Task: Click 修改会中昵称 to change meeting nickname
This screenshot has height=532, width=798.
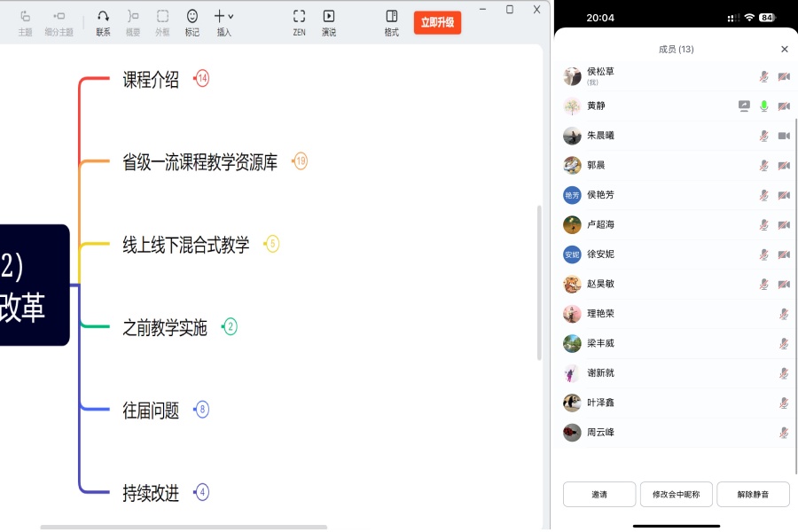Action: point(676,495)
